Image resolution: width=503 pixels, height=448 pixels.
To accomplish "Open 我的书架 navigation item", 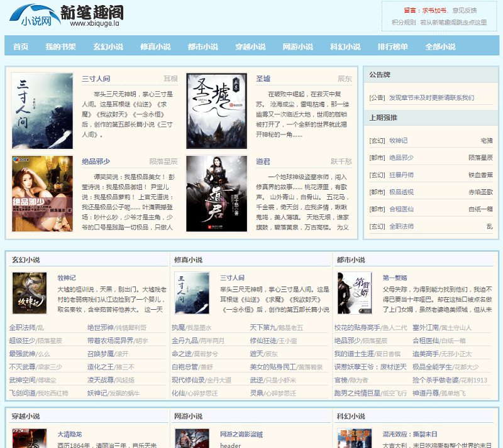I will pos(60,46).
